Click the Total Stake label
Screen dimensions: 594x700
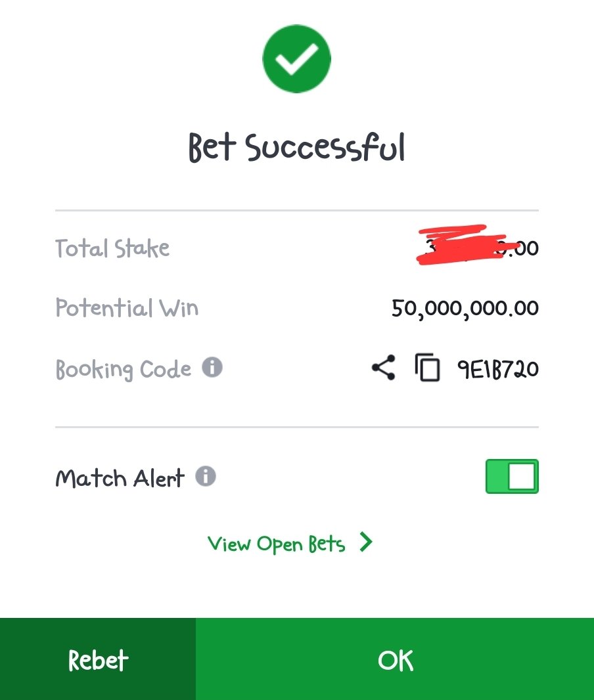tap(112, 248)
